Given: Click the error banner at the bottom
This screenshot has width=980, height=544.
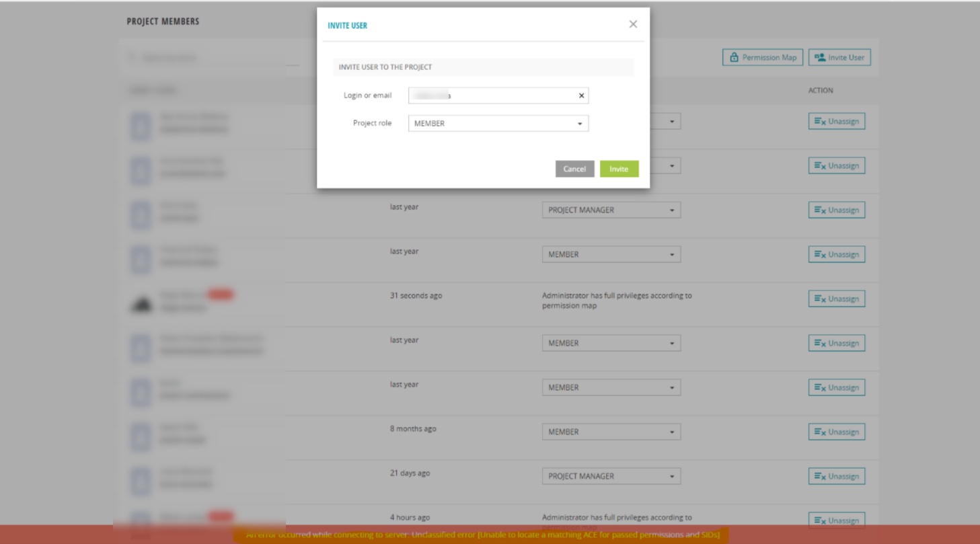Looking at the screenshot, I should (x=480, y=535).
